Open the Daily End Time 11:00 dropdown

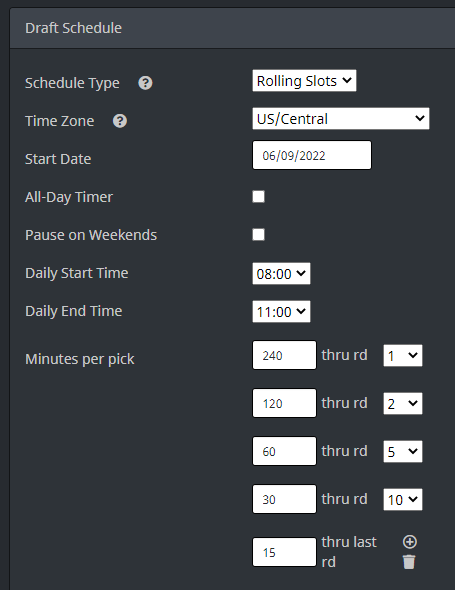pos(281,312)
